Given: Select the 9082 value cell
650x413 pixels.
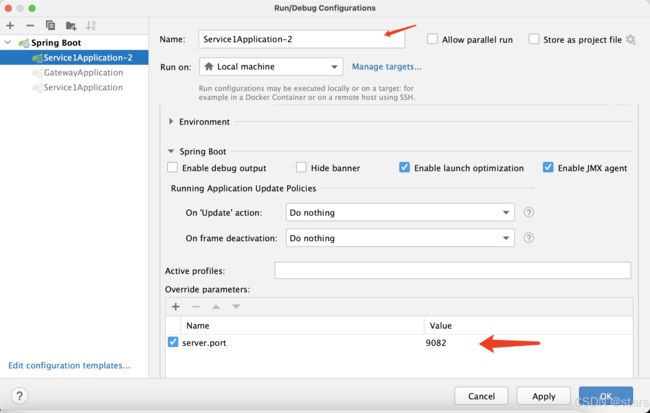Looking at the screenshot, I should click(x=528, y=343).
